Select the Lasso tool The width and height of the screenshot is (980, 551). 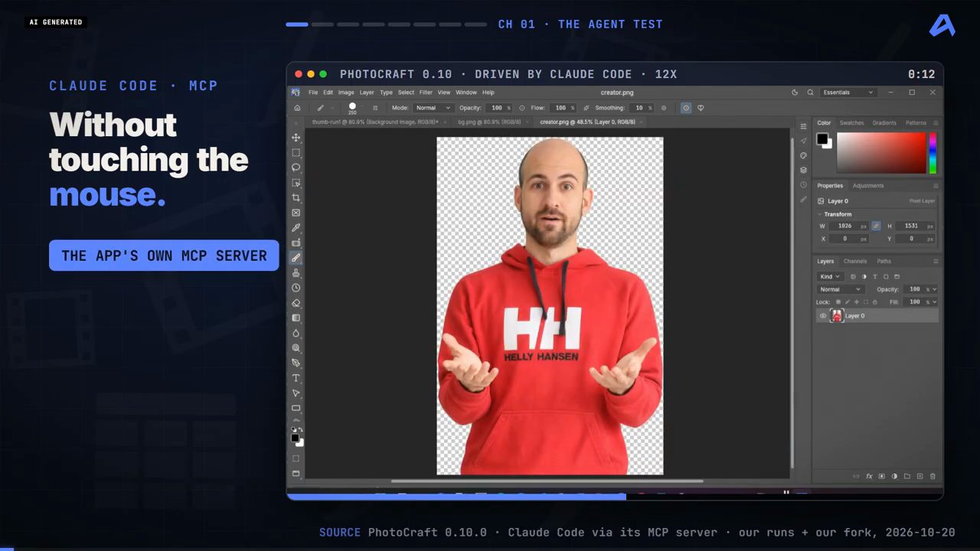[296, 168]
